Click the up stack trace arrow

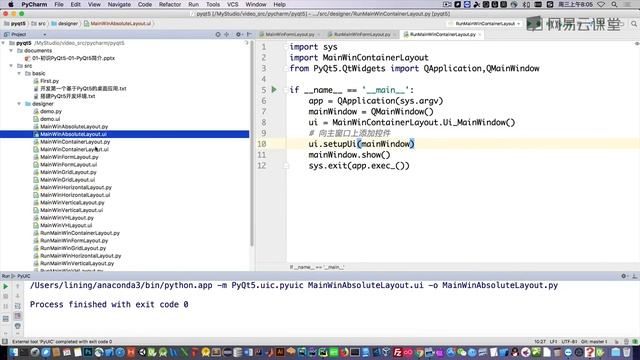(18, 287)
